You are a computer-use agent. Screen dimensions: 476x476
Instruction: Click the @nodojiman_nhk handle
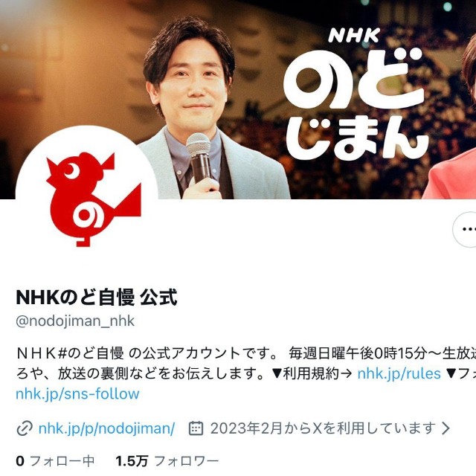tap(75, 321)
